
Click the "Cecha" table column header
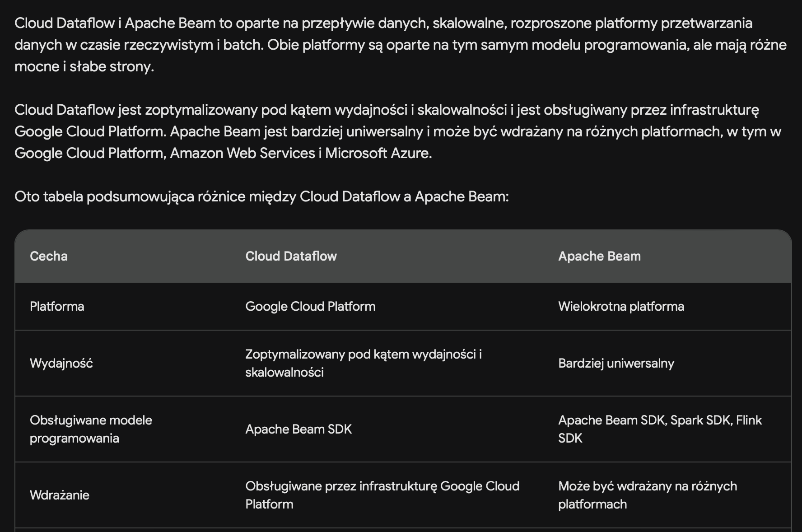49,256
